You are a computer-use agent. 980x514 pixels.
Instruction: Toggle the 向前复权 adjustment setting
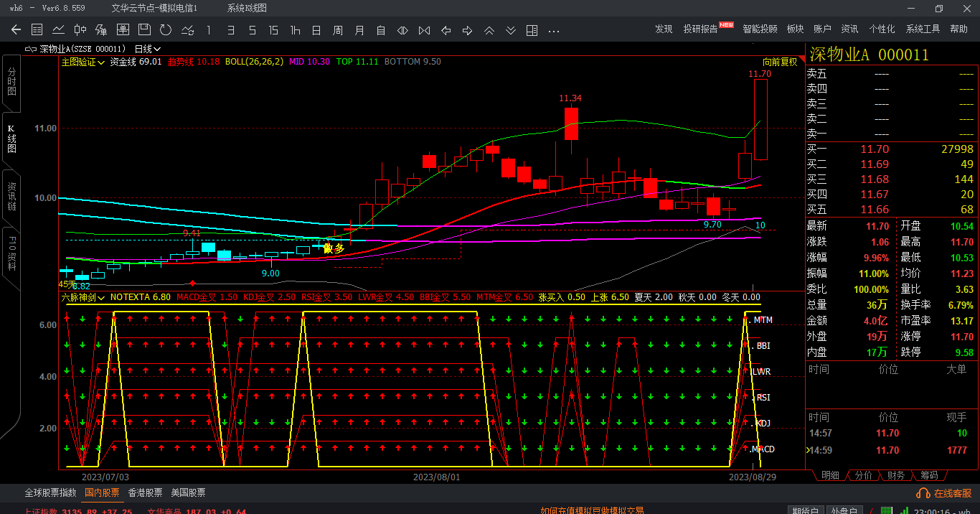[779, 62]
